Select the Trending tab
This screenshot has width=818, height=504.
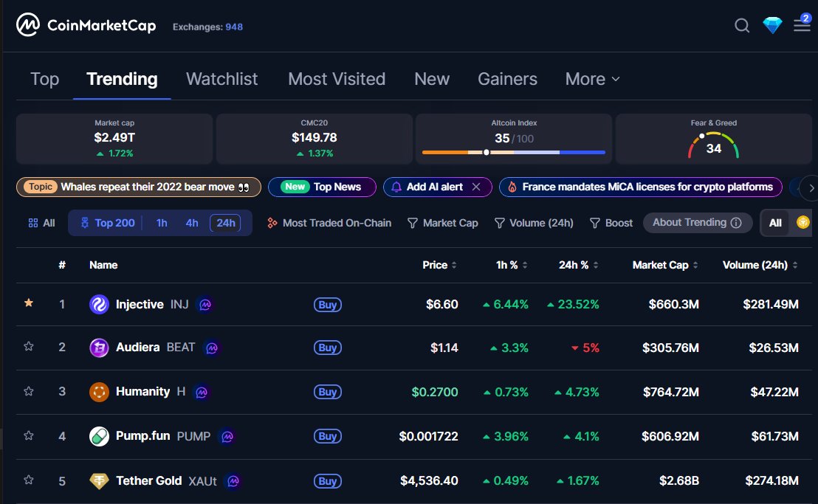[122, 79]
